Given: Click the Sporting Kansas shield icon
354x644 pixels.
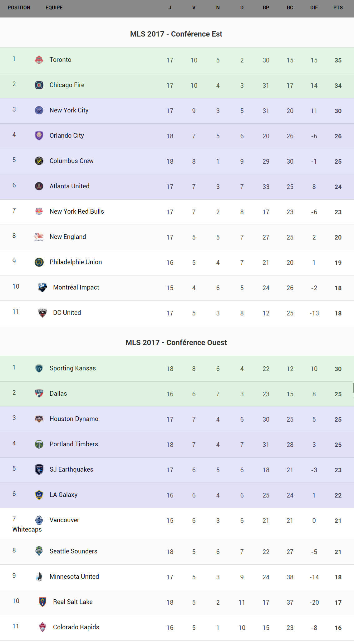Looking at the screenshot, I should 39,368.
